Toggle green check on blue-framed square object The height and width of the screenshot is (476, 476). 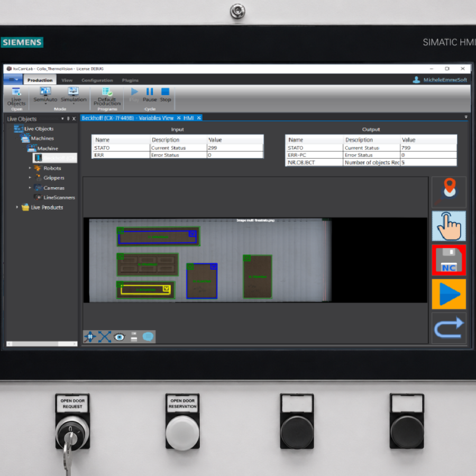[190, 267]
